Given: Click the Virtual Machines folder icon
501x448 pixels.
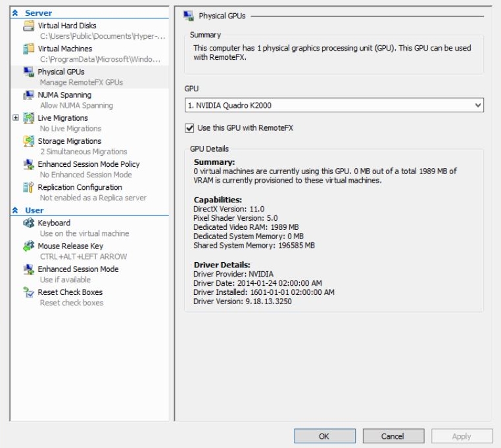Looking at the screenshot, I should (x=28, y=49).
